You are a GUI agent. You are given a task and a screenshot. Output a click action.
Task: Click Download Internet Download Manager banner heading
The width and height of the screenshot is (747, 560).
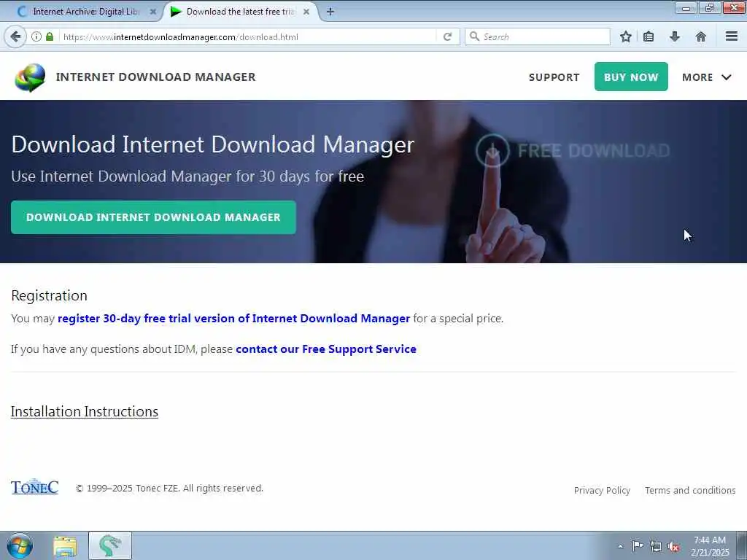(212, 144)
